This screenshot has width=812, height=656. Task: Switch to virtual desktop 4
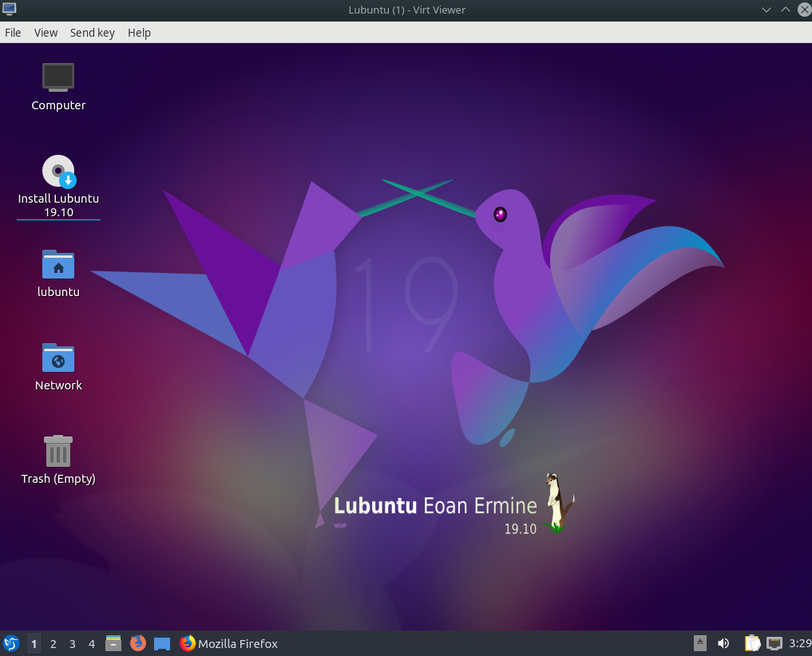click(92, 643)
